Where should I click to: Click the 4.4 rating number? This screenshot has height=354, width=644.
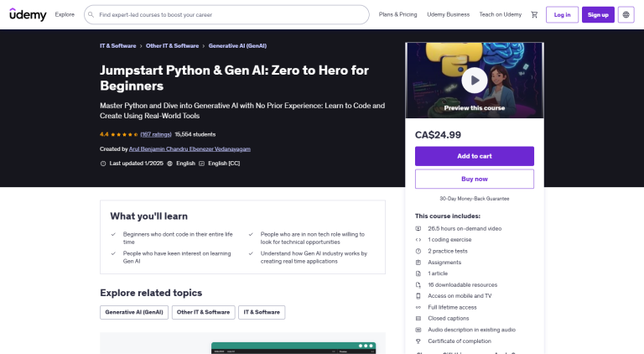click(x=104, y=134)
